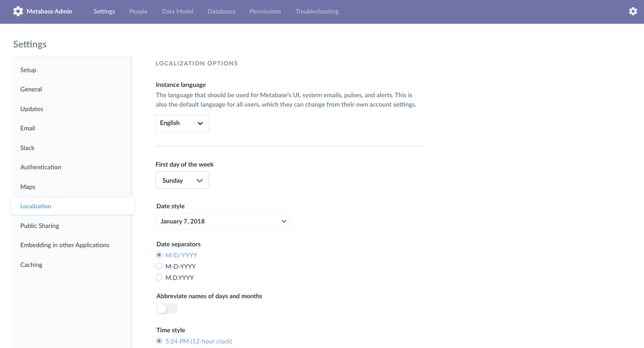The image size is (644, 348).
Task: Open the Settings tab in the navbar
Action: [104, 12]
